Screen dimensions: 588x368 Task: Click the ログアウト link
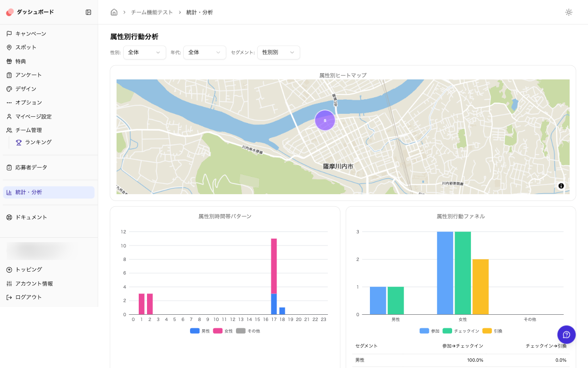click(29, 297)
